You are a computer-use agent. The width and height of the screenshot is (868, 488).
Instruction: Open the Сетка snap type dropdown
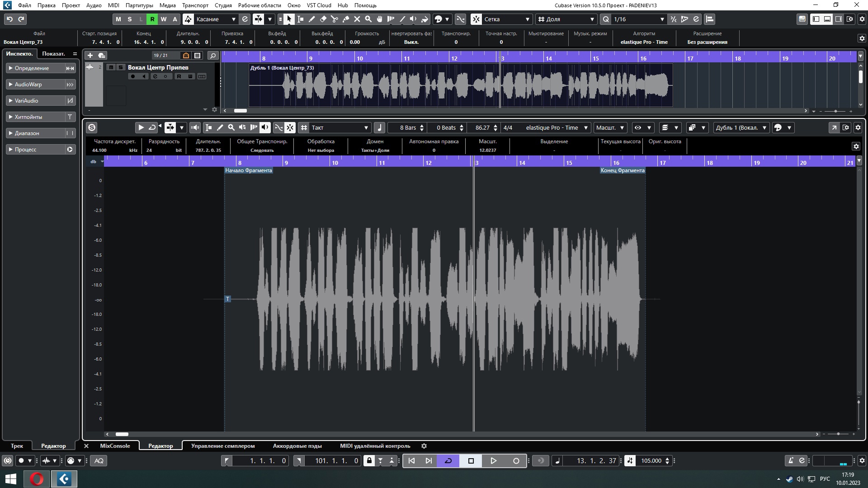tap(507, 19)
